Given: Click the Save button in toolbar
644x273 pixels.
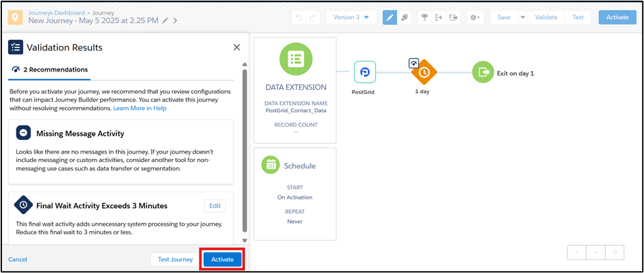Looking at the screenshot, I should click(x=504, y=18).
